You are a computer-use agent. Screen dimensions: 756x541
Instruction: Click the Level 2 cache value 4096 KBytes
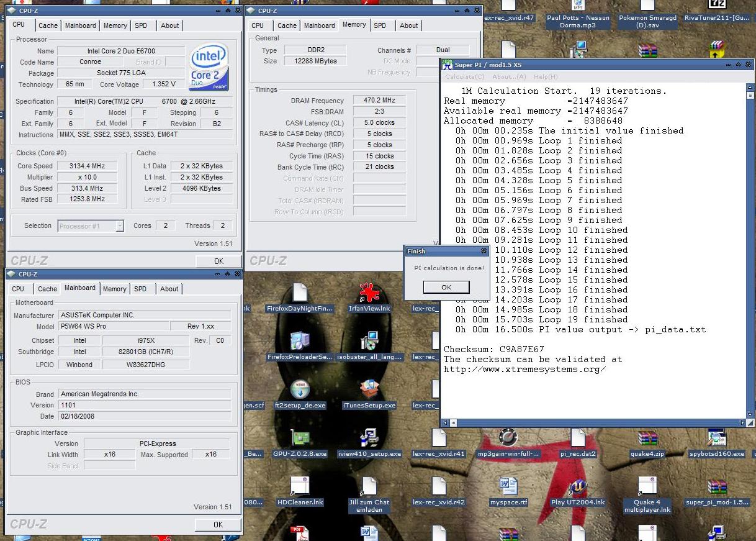(202, 188)
